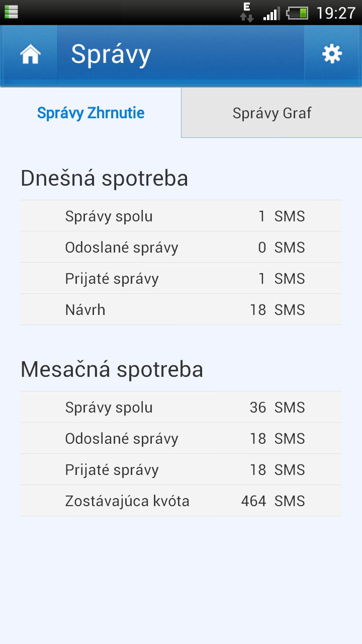The height and width of the screenshot is (644, 362).
Task: Tap the 19:27 clock in status bar
Action: point(335,13)
